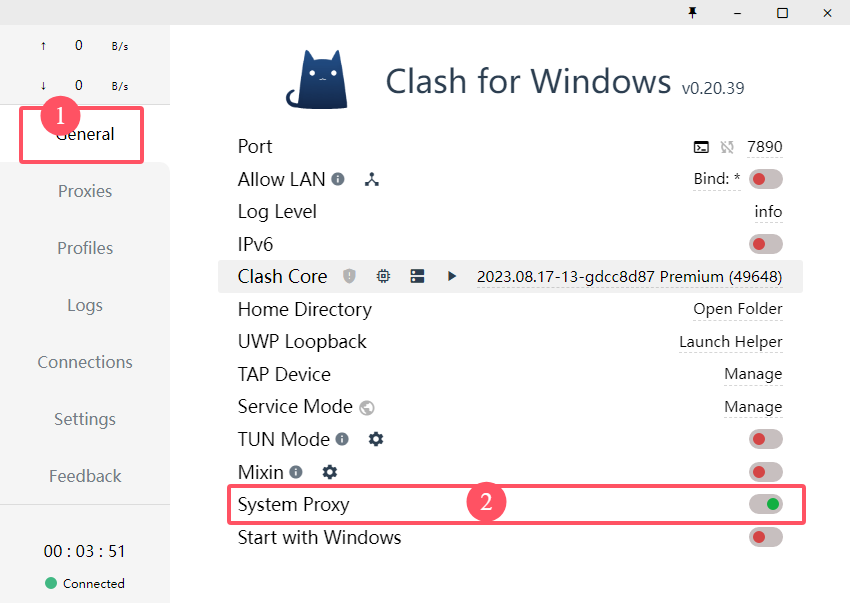850x603 pixels.
Task: Turn on the IPv6 switch
Action: point(765,244)
